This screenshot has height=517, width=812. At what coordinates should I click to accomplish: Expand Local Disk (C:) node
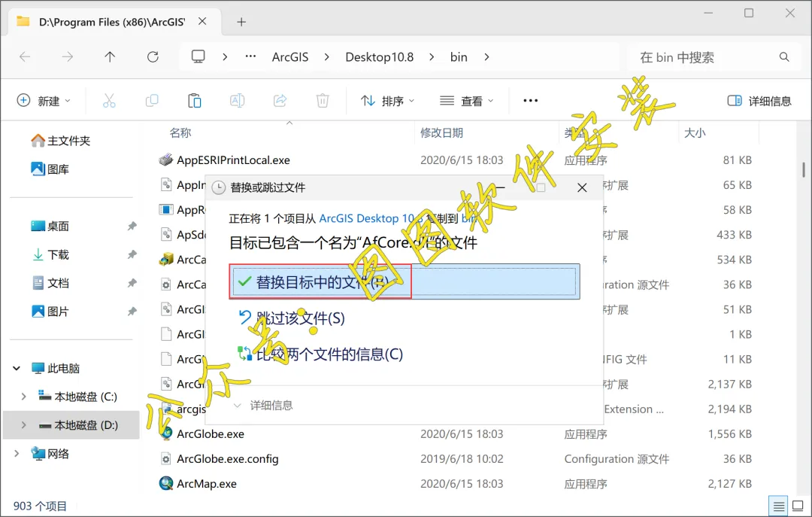[23, 397]
